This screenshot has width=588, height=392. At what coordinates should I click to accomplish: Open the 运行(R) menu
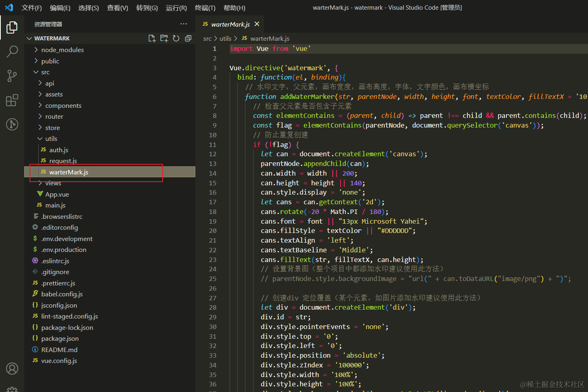176,8
